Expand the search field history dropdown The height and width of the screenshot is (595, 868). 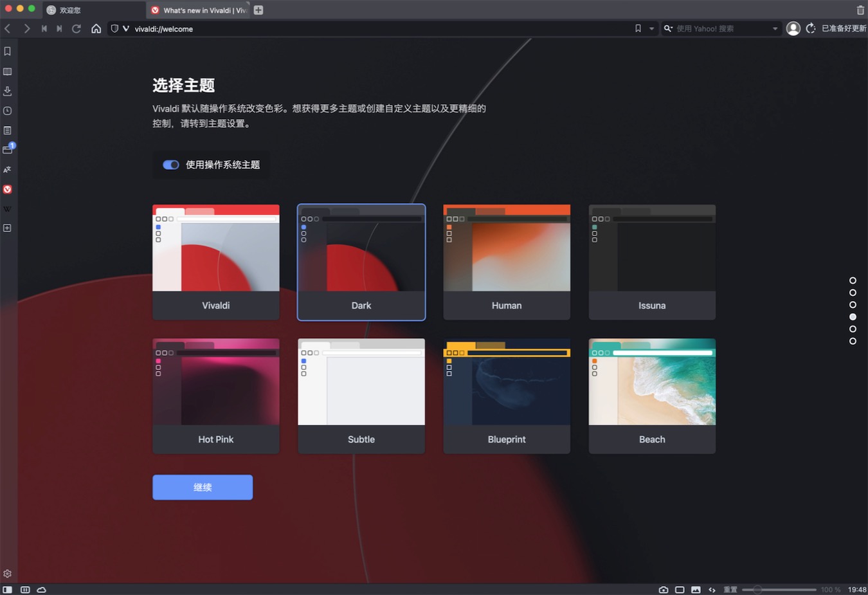click(x=775, y=28)
